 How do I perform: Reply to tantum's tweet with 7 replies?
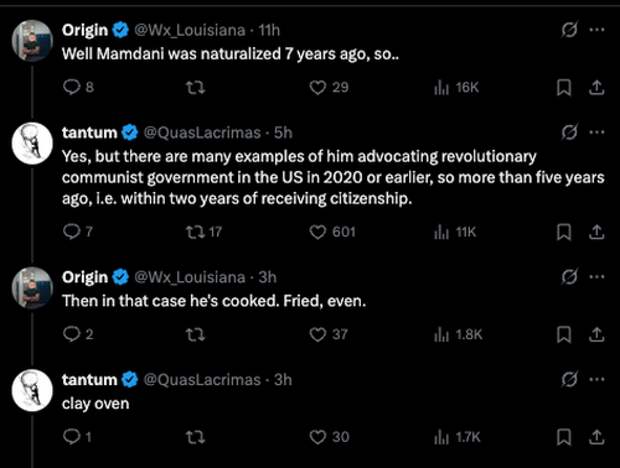point(71,232)
